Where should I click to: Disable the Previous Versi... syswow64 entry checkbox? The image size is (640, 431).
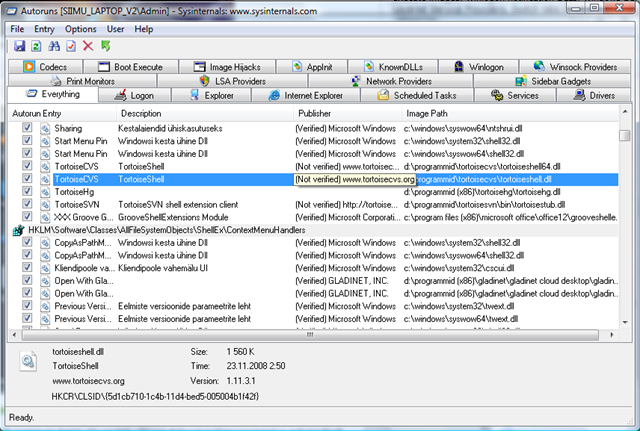27,318
